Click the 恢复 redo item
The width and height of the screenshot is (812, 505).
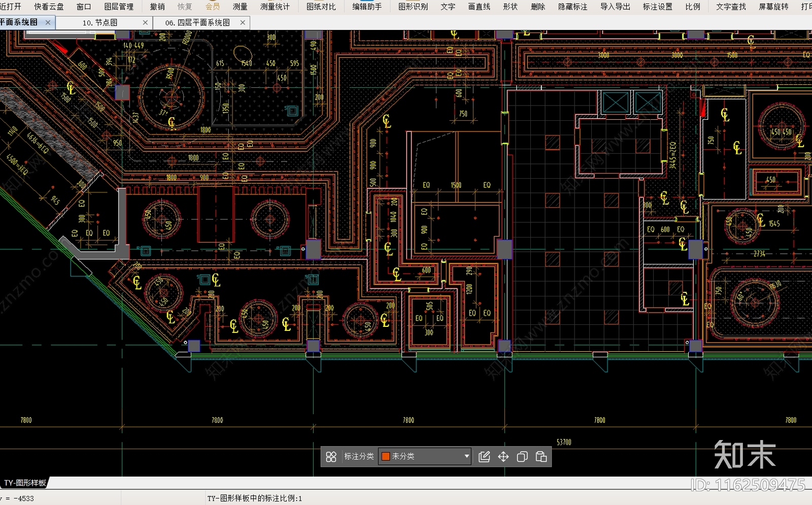click(x=185, y=7)
